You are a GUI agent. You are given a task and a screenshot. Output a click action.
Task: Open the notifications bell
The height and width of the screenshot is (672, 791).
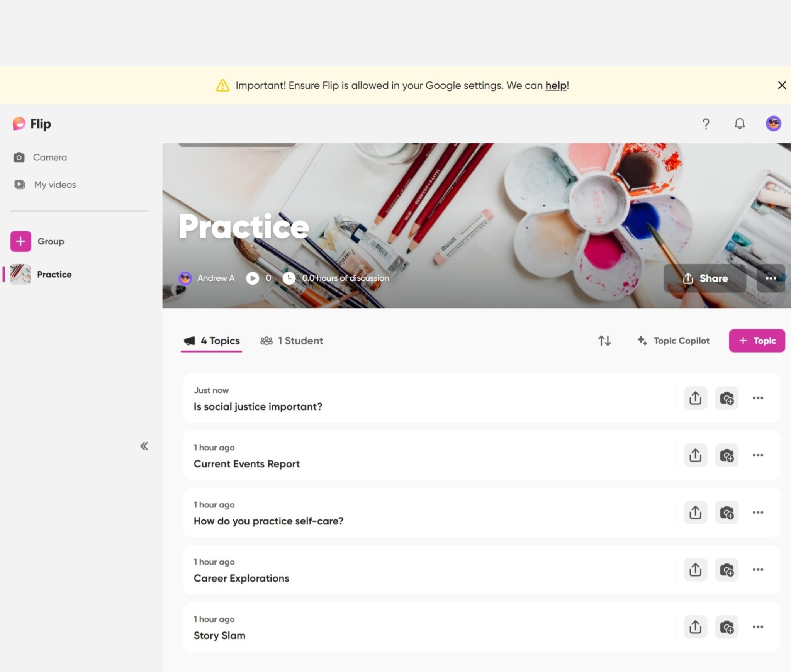coord(739,124)
